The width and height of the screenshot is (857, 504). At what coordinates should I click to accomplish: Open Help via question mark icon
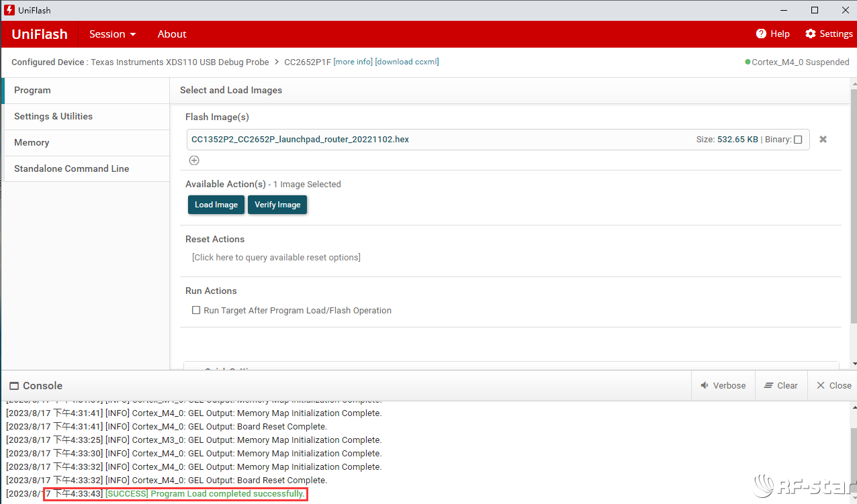coord(761,34)
